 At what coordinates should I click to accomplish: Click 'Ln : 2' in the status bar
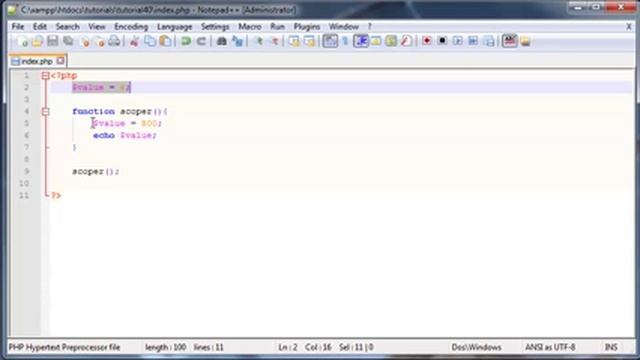tap(287, 347)
